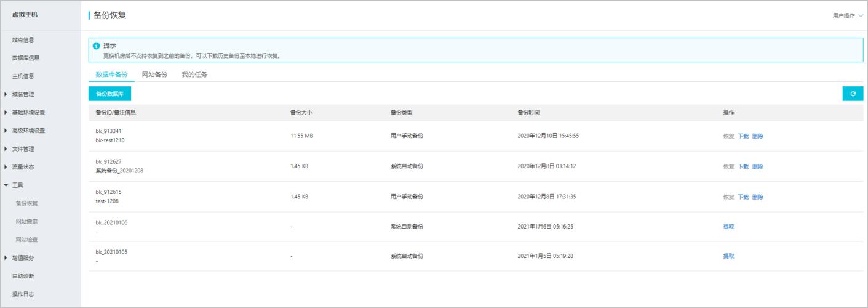Screen dimensions: 868x308
Task: Click the backup ID bk_913341
Action: pyautogui.click(x=109, y=131)
